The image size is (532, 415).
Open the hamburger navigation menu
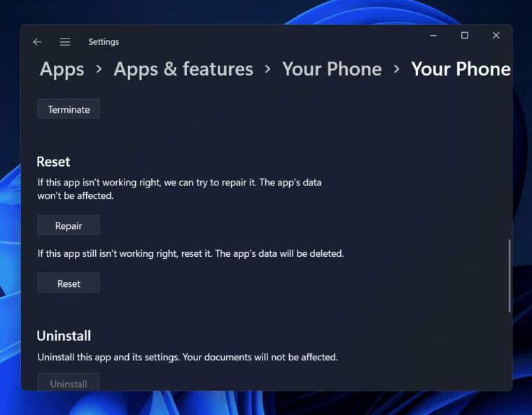coord(65,42)
